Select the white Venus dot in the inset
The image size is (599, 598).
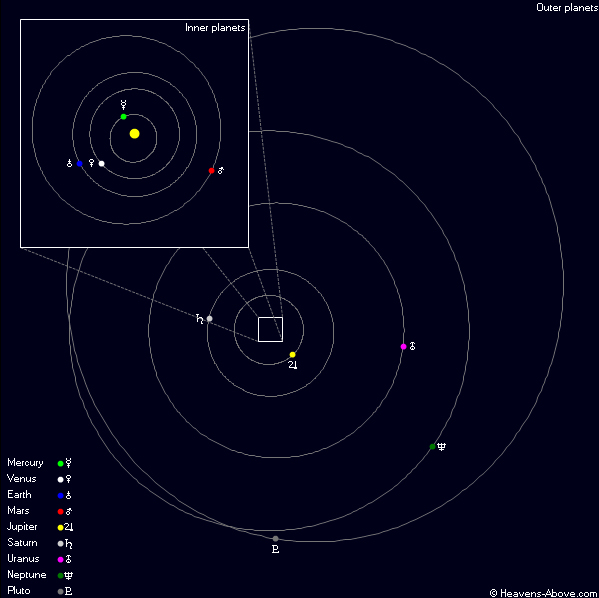pyautogui.click(x=102, y=164)
